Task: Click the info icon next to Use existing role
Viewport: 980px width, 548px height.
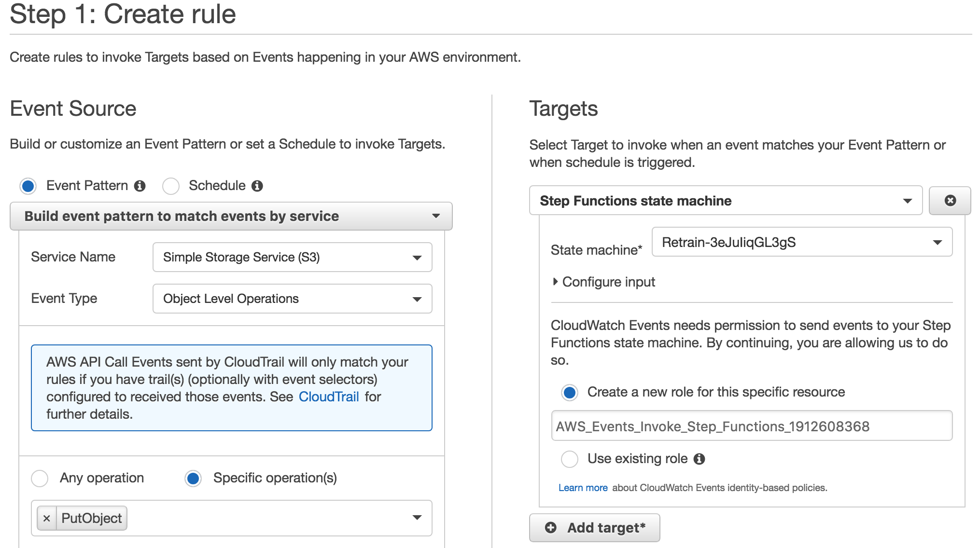Action: [699, 459]
